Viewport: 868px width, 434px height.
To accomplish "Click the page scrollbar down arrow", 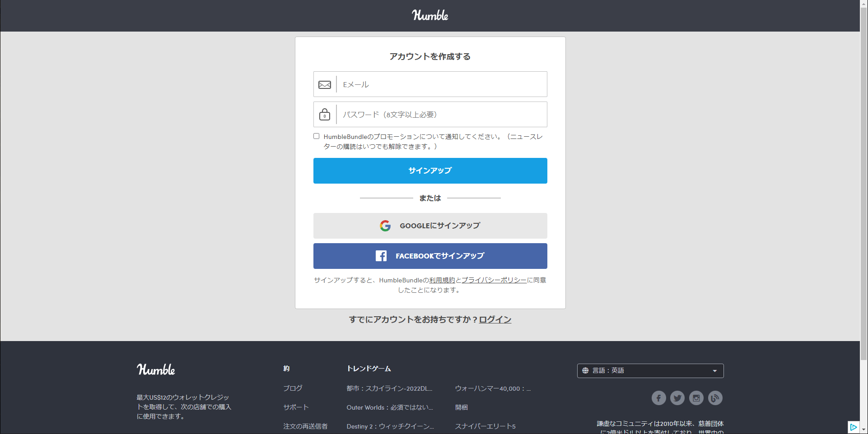I will tap(864, 429).
